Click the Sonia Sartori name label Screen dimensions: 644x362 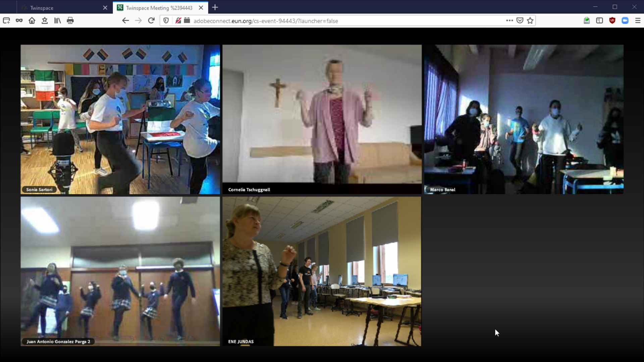point(39,190)
